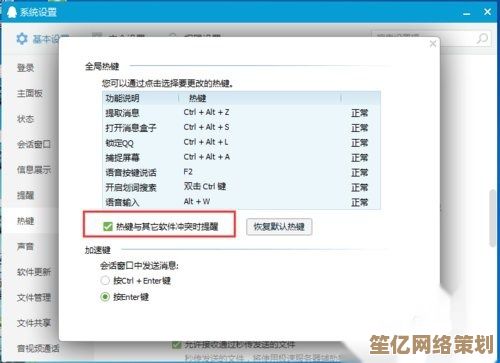
Task: Open the 登录 settings section
Action: pyautogui.click(x=26, y=68)
